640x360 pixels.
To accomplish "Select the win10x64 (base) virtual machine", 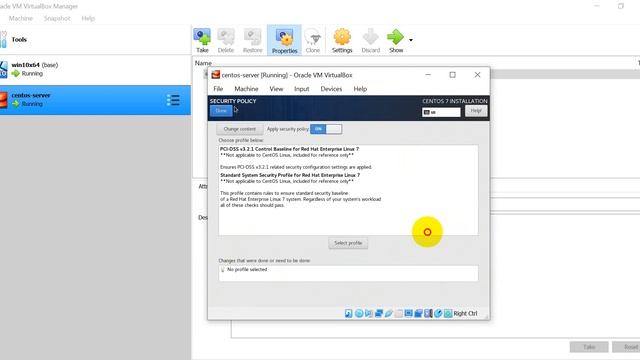I will pyautogui.click(x=95, y=69).
